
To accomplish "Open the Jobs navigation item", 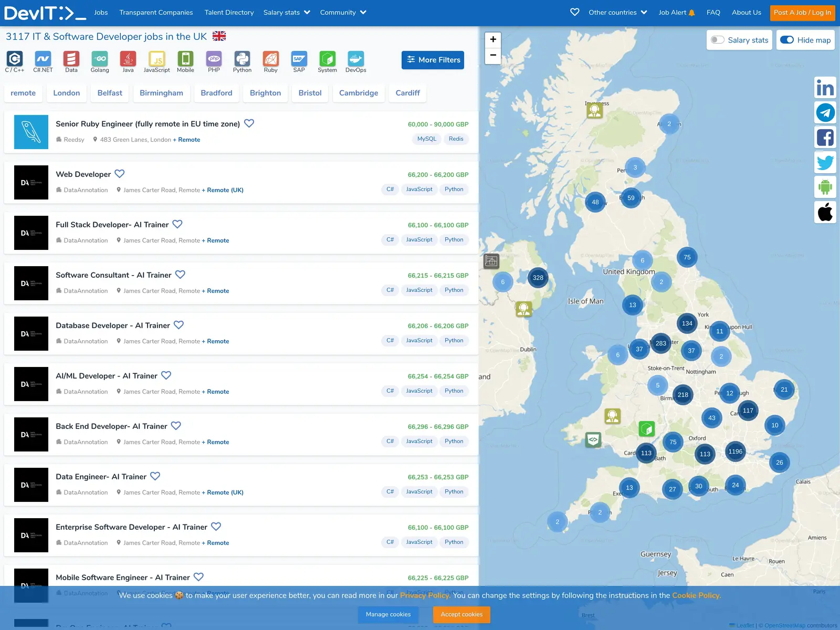I will [x=101, y=12].
